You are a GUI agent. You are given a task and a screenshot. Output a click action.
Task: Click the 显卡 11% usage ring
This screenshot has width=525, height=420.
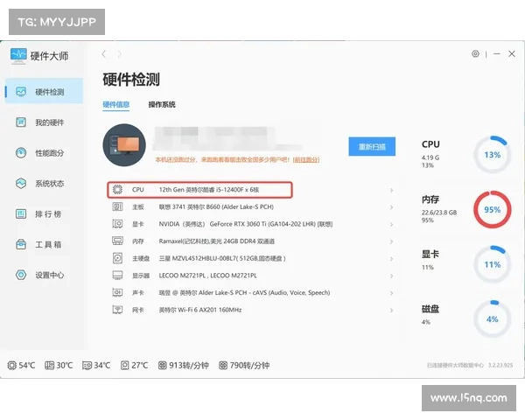click(x=492, y=264)
